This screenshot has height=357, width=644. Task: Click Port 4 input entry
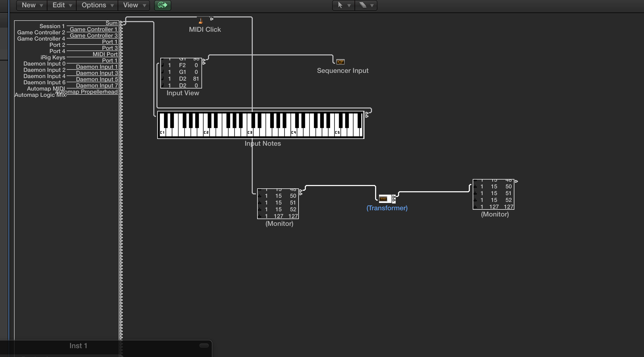click(57, 51)
